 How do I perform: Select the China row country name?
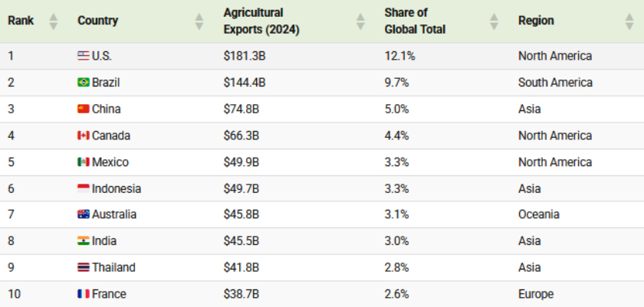[x=107, y=109]
